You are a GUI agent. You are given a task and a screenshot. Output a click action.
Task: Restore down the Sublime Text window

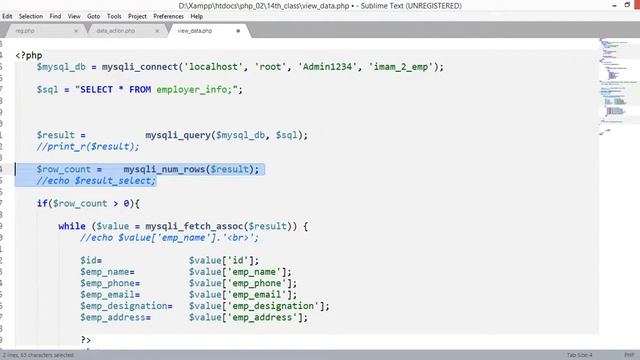627,5
